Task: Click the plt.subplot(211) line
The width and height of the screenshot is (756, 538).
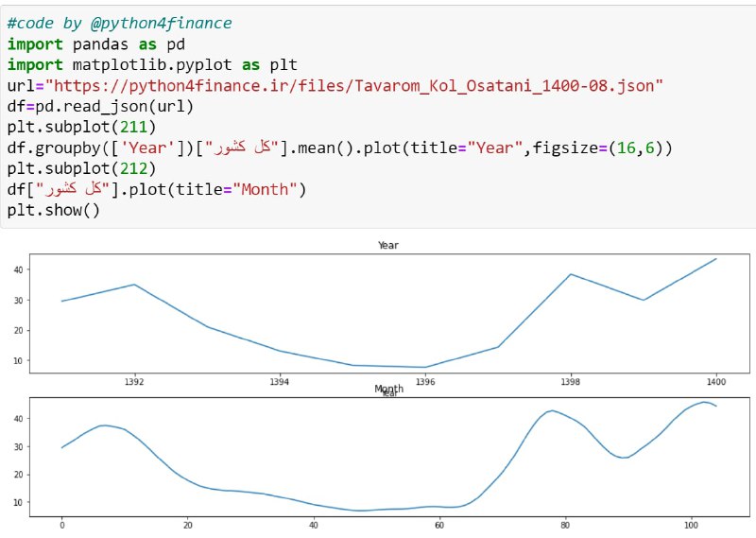Action: (x=81, y=128)
